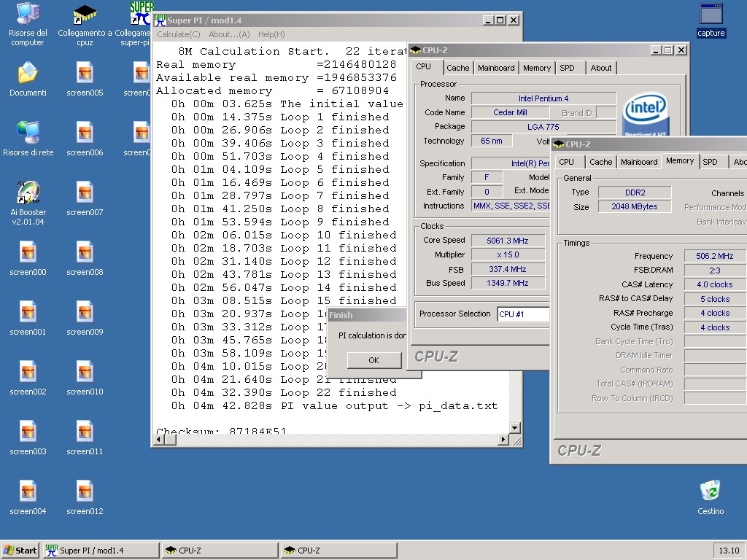Launch Ai Booster v2.01.04 shortcut
This screenshot has width=747, height=560.
pyautogui.click(x=28, y=193)
